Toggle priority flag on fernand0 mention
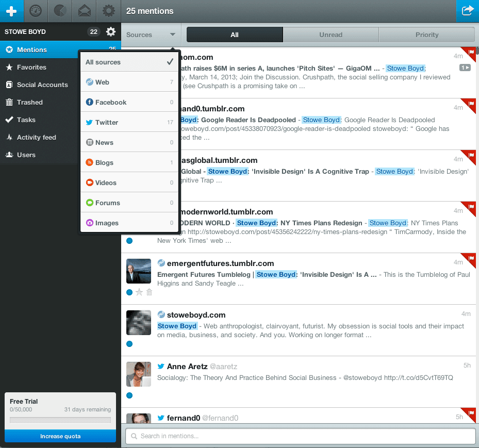The image size is (479, 448). click(x=471, y=414)
